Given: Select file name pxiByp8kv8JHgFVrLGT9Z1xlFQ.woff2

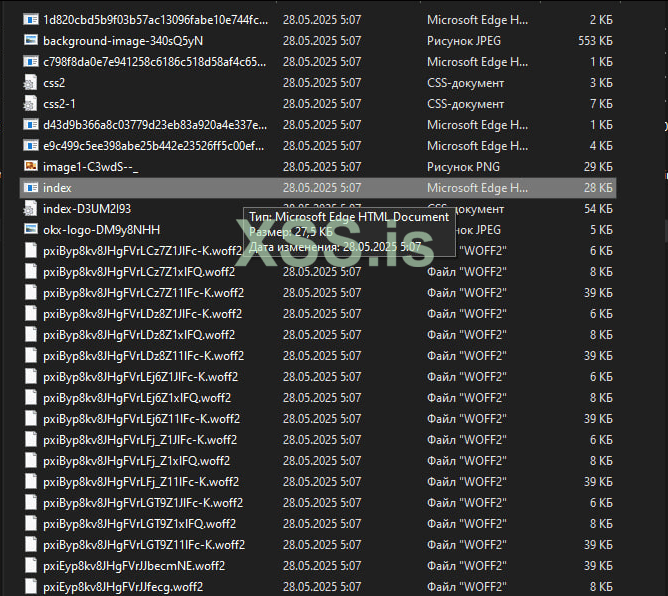Looking at the screenshot, I should coord(139,524).
